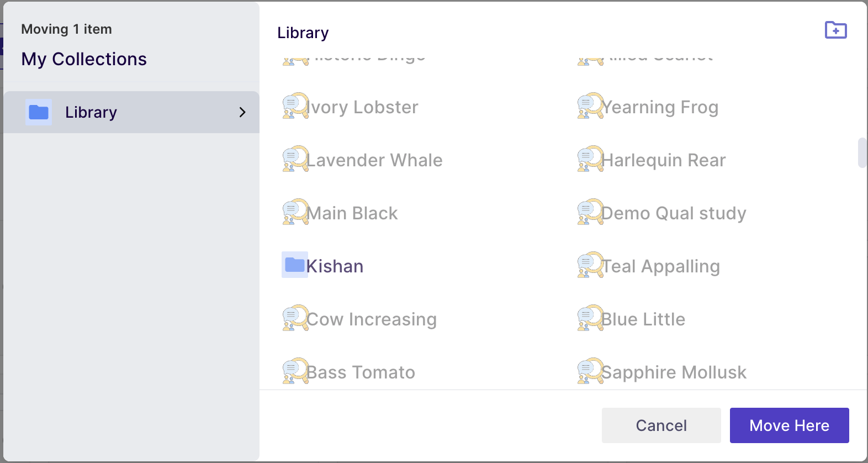Expand Library with the chevron arrow
The height and width of the screenshot is (463, 868).
pos(242,112)
